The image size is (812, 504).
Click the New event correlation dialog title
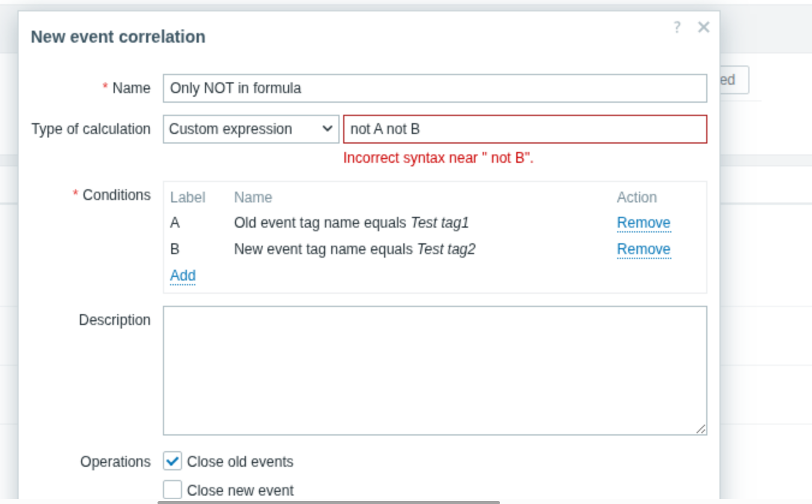pyautogui.click(x=118, y=37)
